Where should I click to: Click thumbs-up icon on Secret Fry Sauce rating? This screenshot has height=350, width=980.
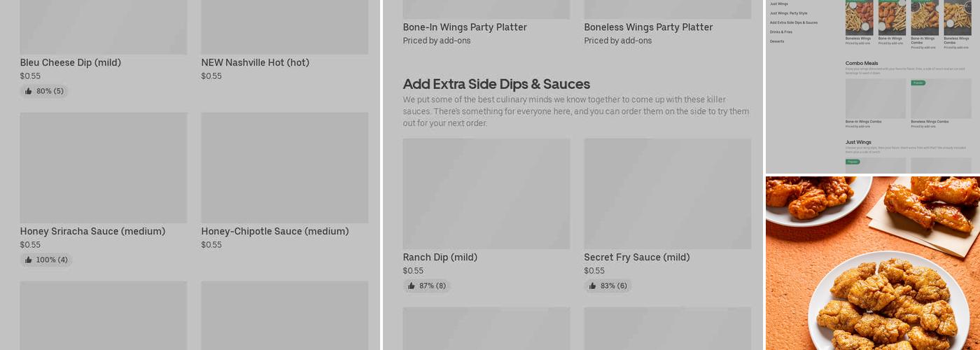coord(593,286)
